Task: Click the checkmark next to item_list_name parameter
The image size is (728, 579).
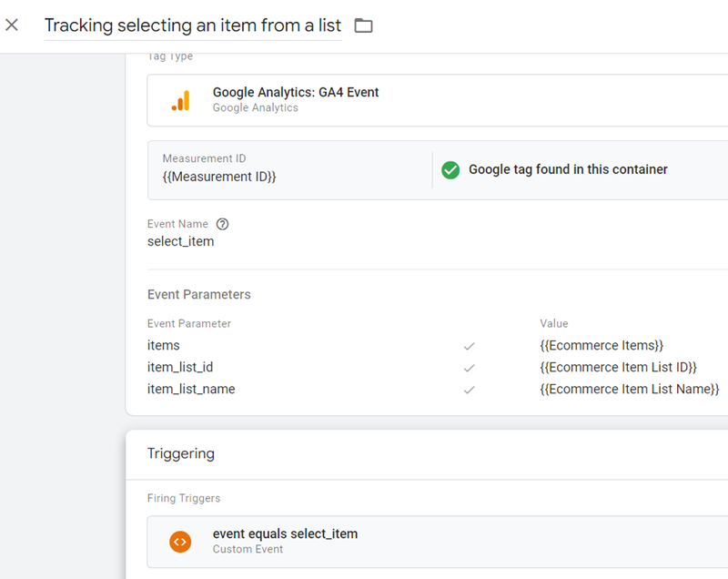Action: [470, 390]
